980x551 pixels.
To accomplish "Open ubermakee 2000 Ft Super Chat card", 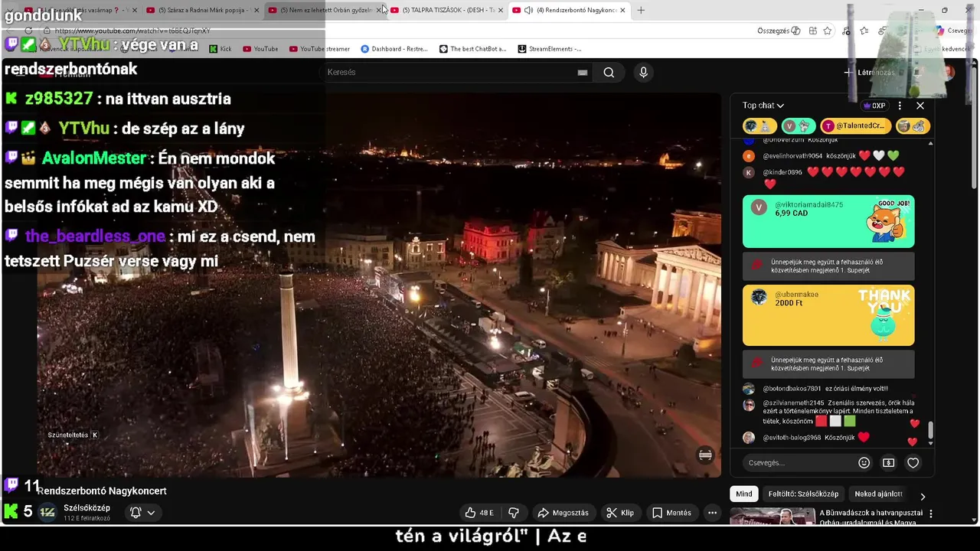I will (828, 315).
